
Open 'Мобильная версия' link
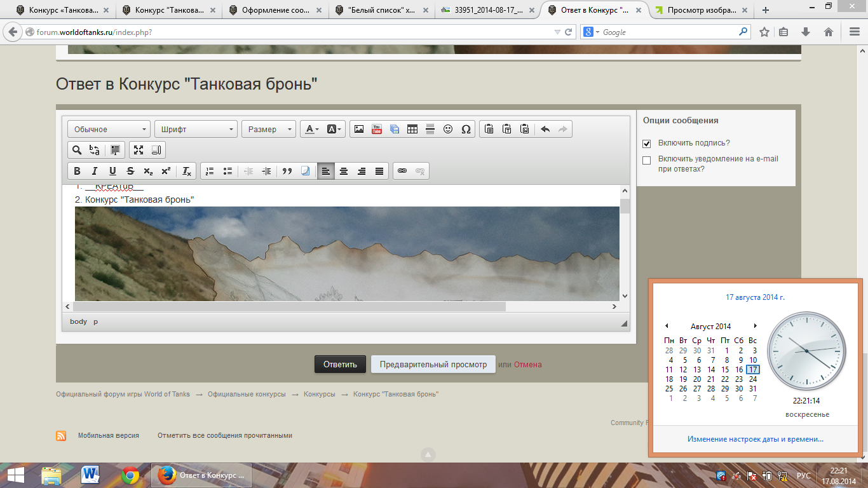coord(108,436)
